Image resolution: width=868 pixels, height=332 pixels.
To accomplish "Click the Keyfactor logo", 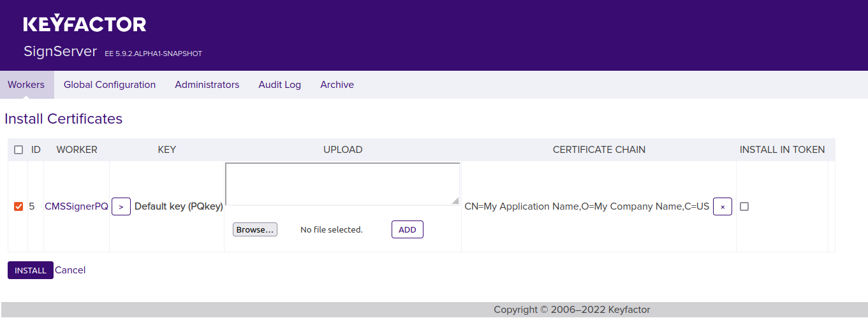I will (x=85, y=24).
